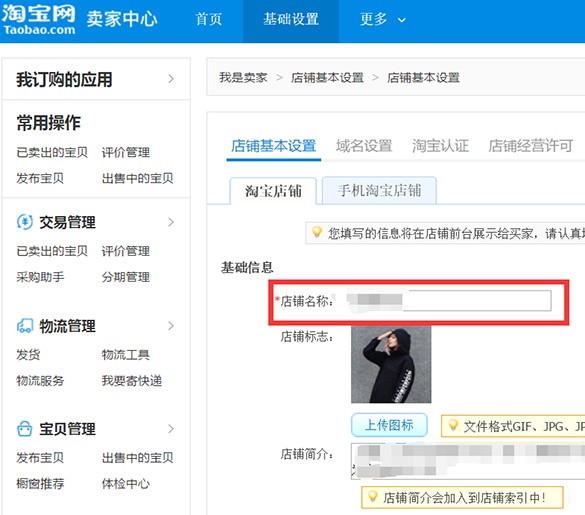The image size is (585, 515).
Task: Open the 发货 link under 物流管理
Action: [x=28, y=355]
